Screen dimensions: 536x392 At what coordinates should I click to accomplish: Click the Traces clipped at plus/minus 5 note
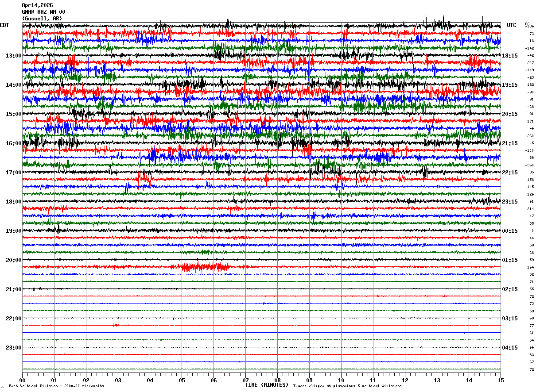coord(347,386)
